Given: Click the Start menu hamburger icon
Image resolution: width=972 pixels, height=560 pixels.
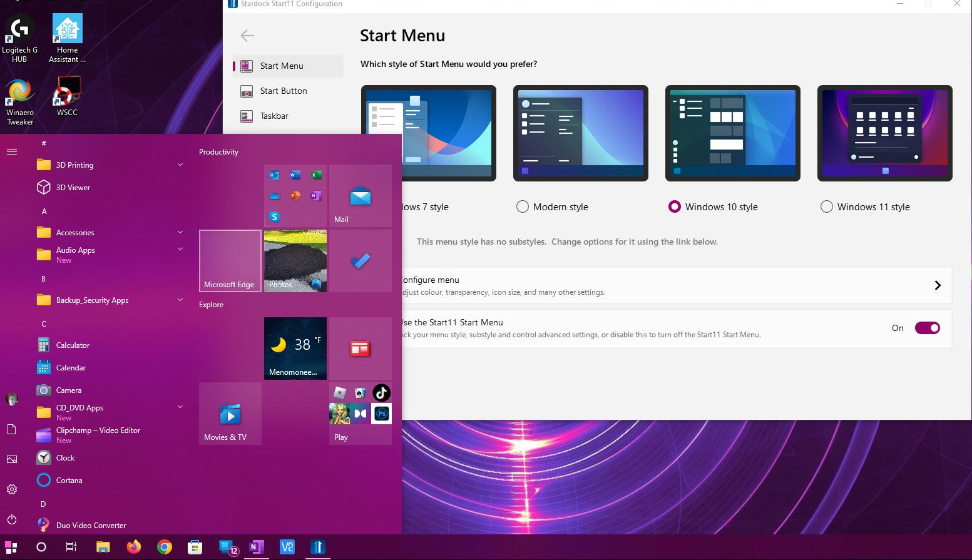Looking at the screenshot, I should (x=11, y=151).
